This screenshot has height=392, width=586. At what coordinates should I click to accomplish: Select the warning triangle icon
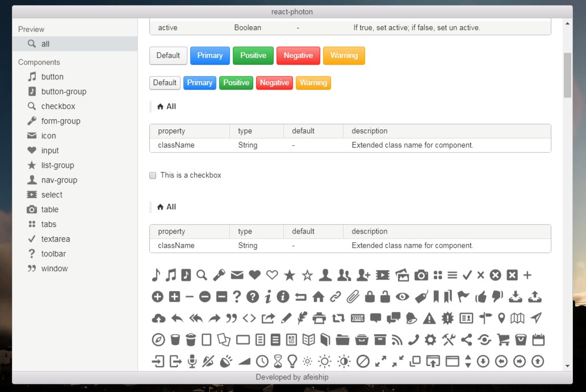coord(429,318)
